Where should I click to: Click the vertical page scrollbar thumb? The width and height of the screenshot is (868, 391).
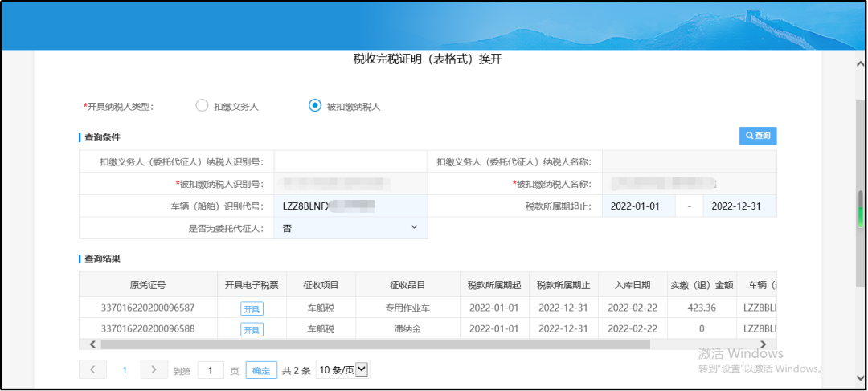[x=860, y=210]
